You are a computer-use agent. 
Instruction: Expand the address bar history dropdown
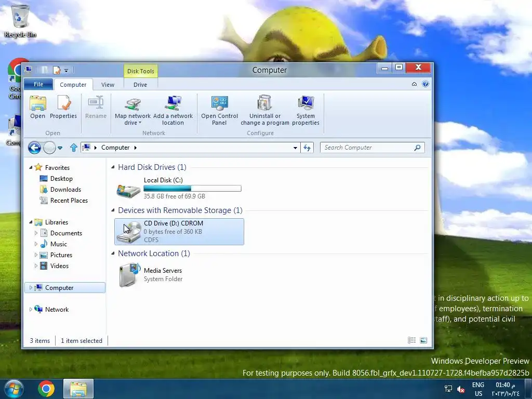click(x=295, y=148)
